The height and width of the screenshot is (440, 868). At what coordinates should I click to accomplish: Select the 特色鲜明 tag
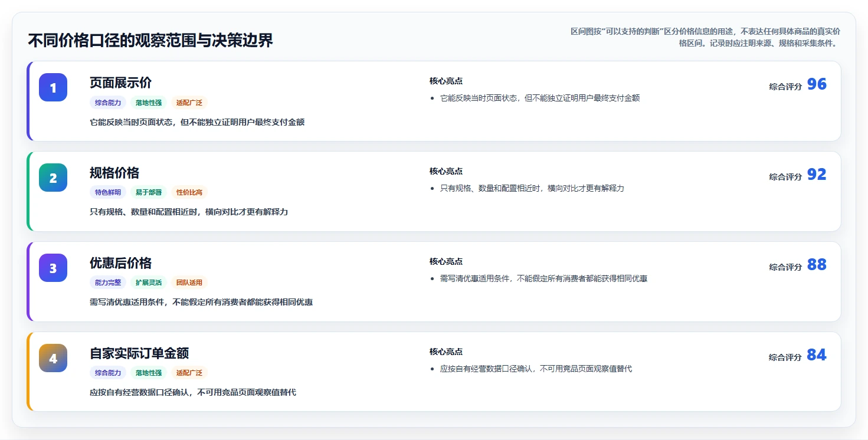tap(108, 192)
